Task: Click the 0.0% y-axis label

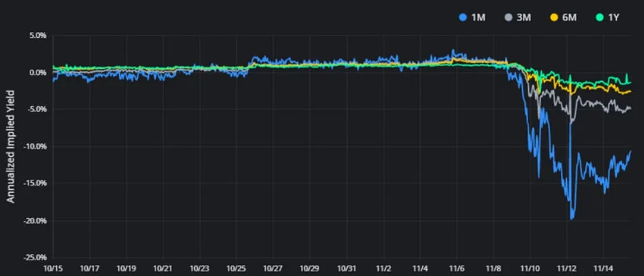Action: pyautogui.click(x=37, y=72)
